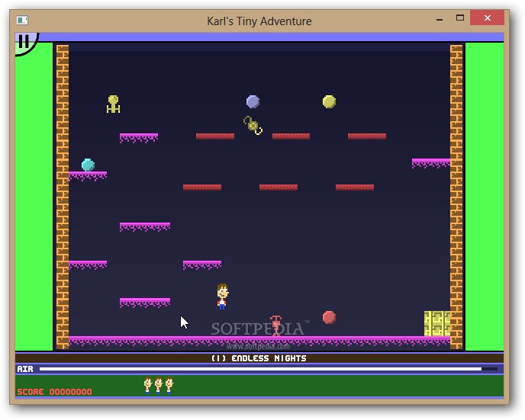Click the AIR label
Viewport: 525px width, 420px height.
pyautogui.click(x=25, y=369)
